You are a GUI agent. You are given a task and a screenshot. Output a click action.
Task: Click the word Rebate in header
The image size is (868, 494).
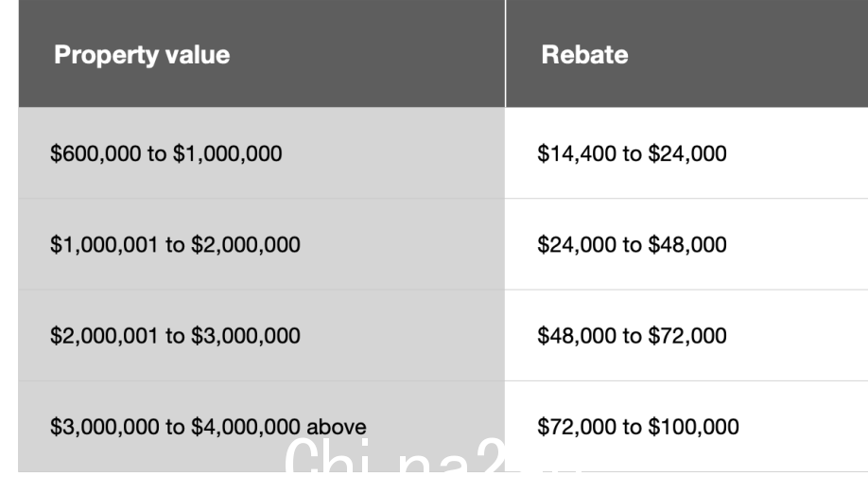pyautogui.click(x=584, y=55)
